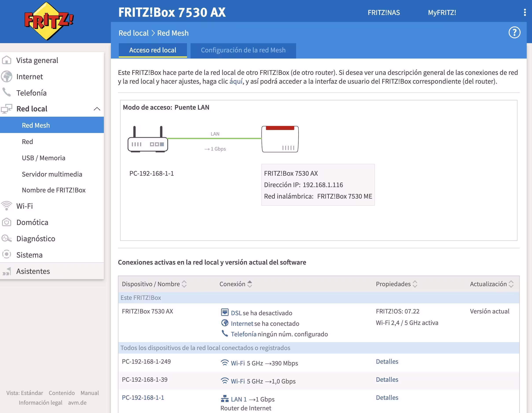The width and height of the screenshot is (532, 413).
Task: Open the help question mark icon
Action: 514,32
